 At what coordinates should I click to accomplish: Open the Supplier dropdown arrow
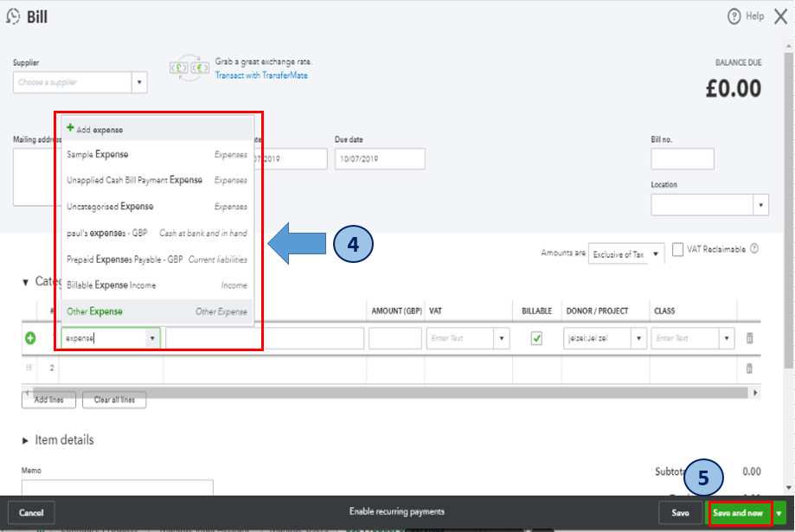pos(139,82)
